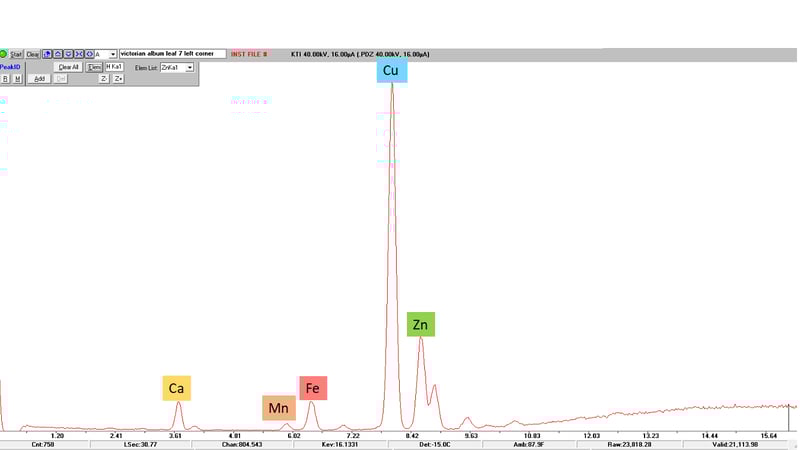Click the first blue toolbar icon after Clear
The width and height of the screenshot is (800, 450).
(47, 54)
